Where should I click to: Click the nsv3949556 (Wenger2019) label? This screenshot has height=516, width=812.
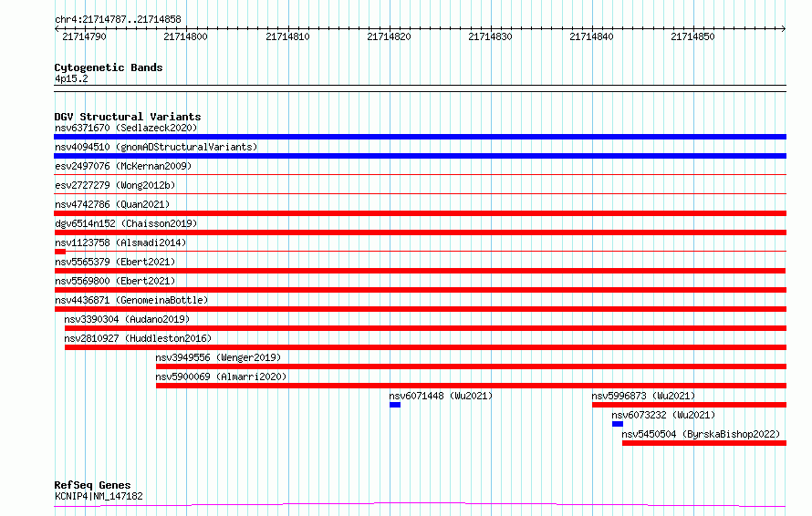click(x=218, y=357)
